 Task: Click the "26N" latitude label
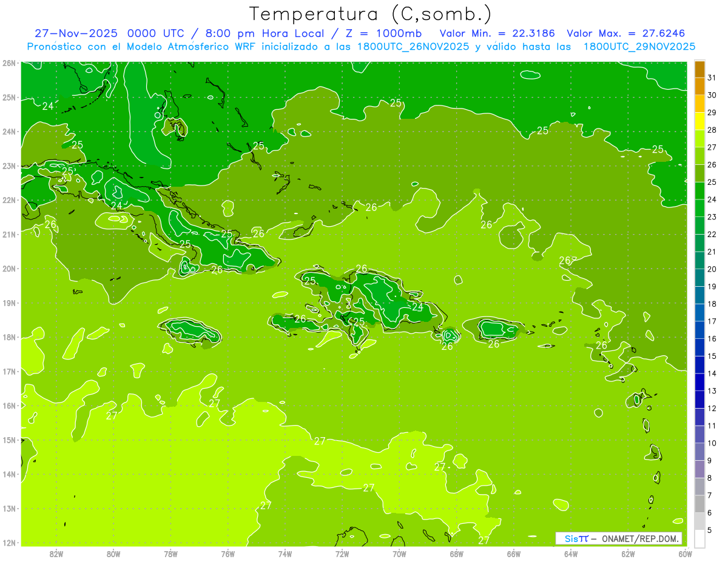click(x=8, y=63)
